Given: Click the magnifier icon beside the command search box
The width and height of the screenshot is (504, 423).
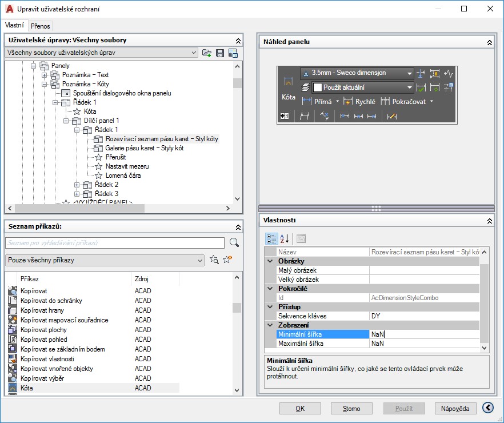Looking at the screenshot, I should point(234,243).
